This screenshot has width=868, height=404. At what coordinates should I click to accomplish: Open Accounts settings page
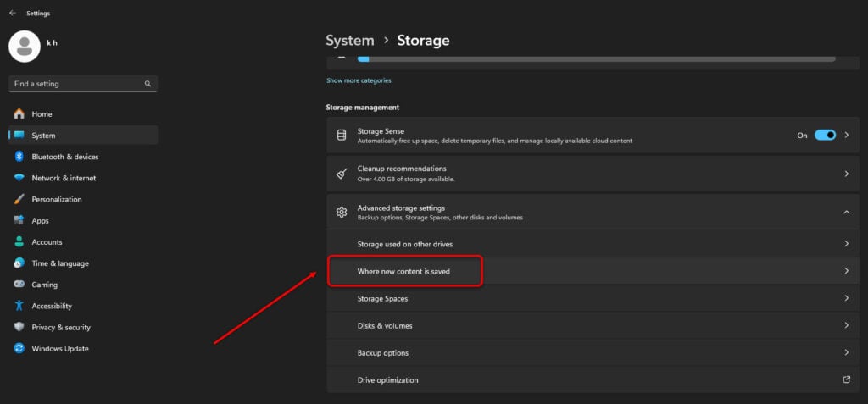[83, 242]
